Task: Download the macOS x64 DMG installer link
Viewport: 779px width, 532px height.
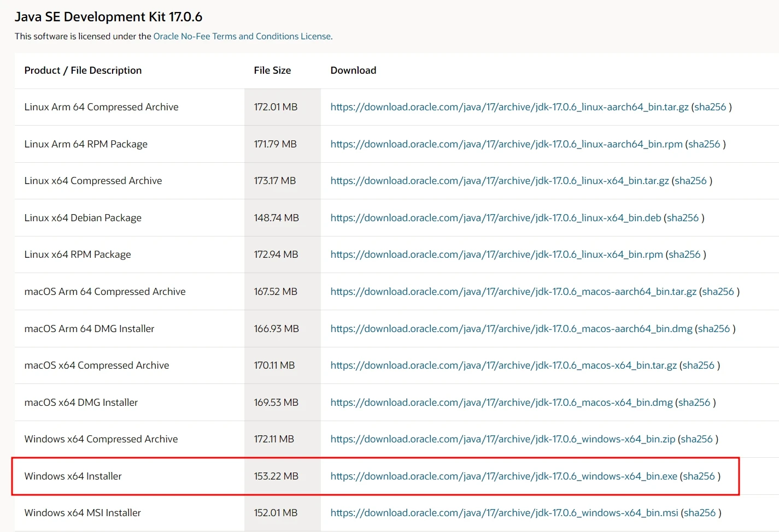Action: coord(501,403)
